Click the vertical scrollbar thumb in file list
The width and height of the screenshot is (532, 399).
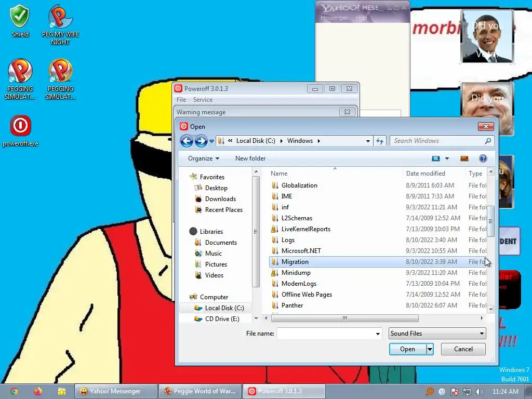click(490, 221)
